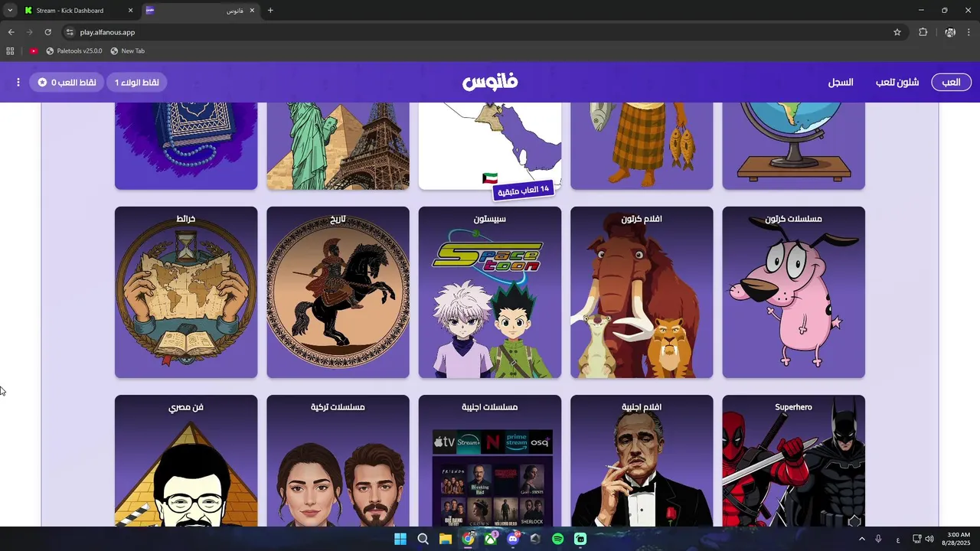Show hidden system tray icons
Image resolution: width=980 pixels, height=551 pixels.
pos(862,539)
